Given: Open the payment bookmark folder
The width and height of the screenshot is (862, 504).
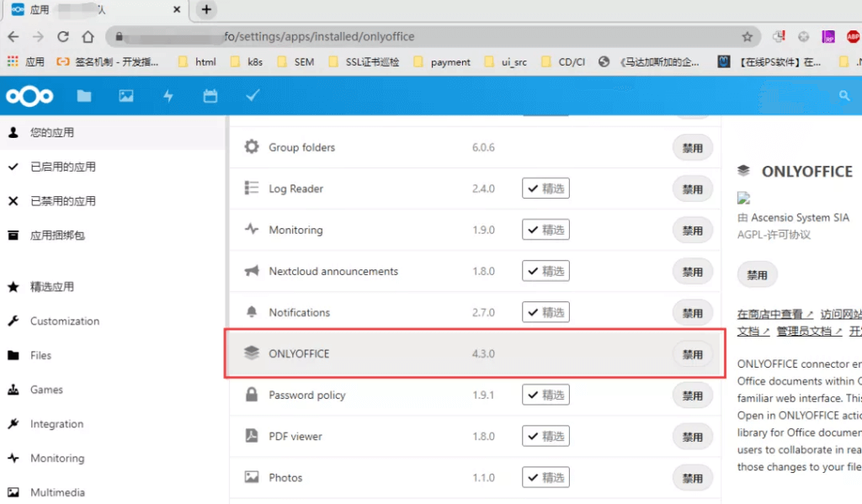Looking at the screenshot, I should (442, 62).
